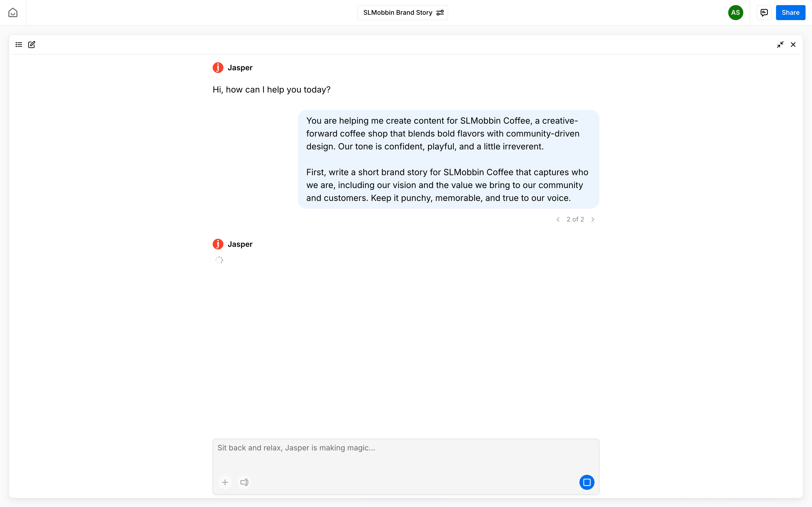The image size is (812, 507).
Task: Open the chat history list icon
Action: click(x=19, y=45)
